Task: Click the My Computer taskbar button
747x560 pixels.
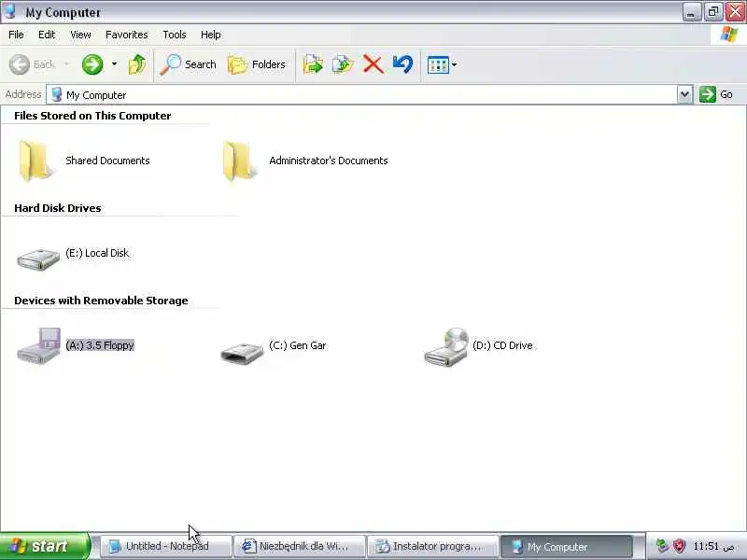Action: click(567, 546)
